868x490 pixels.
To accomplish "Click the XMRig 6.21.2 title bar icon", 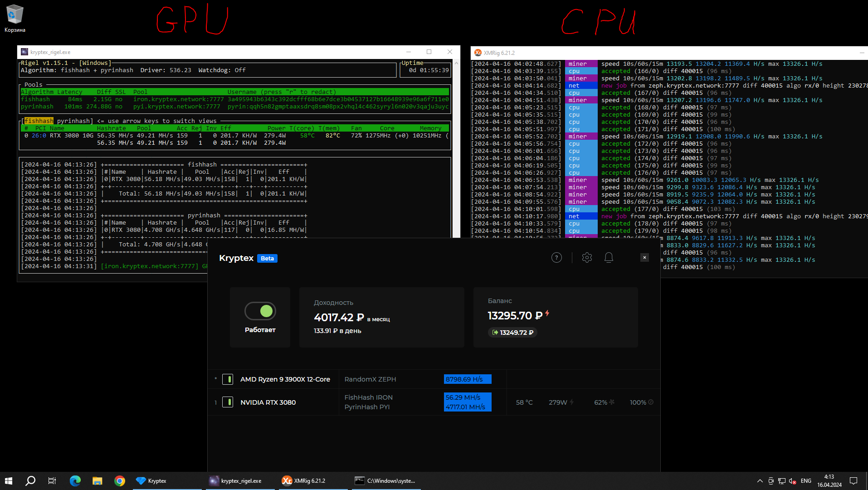I will tap(478, 53).
